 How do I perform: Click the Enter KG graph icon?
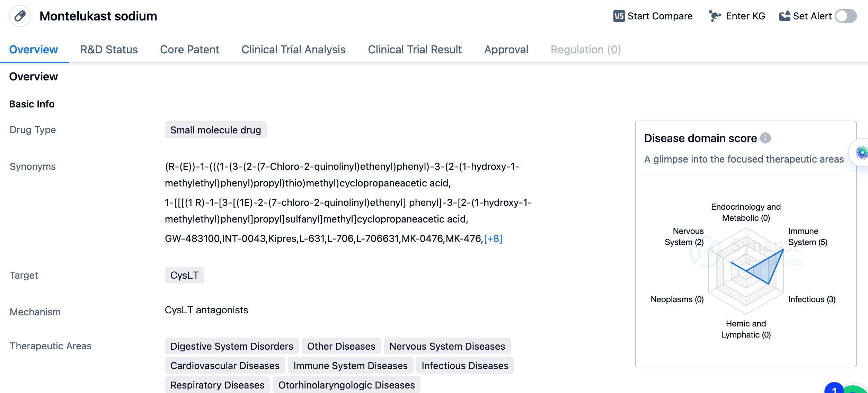(x=715, y=16)
